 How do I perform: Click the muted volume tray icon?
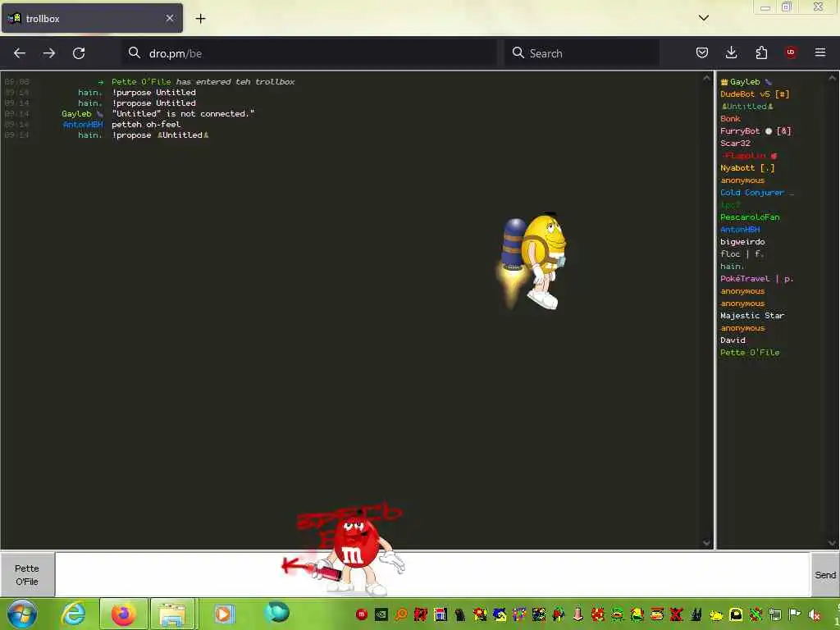tap(815, 615)
